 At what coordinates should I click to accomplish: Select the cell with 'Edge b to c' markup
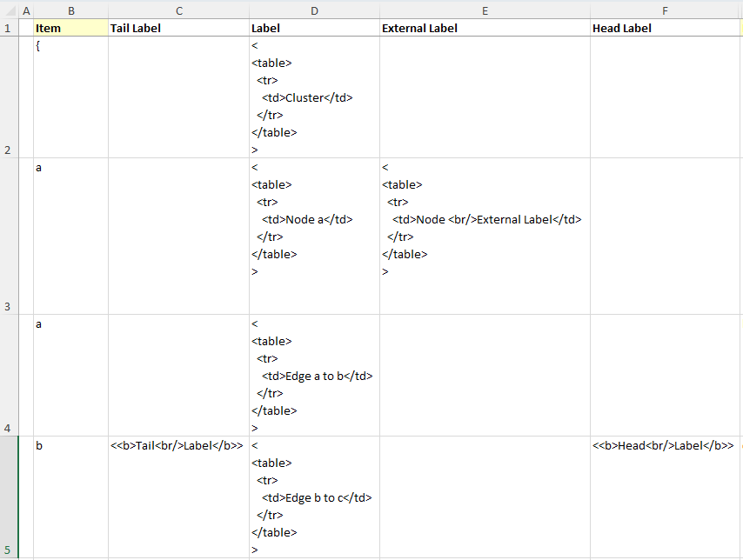[314, 497]
